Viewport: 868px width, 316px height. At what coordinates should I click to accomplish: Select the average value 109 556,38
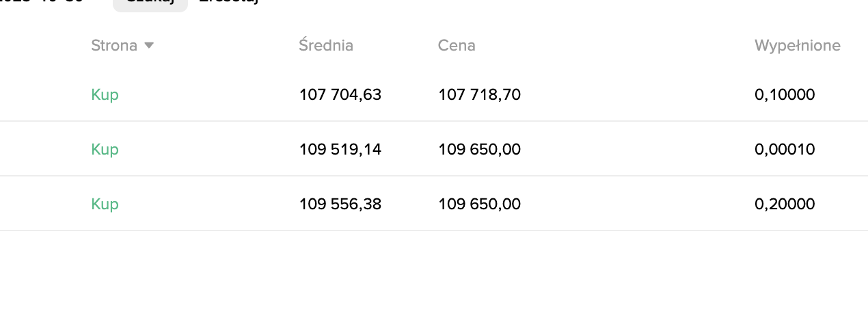point(340,204)
